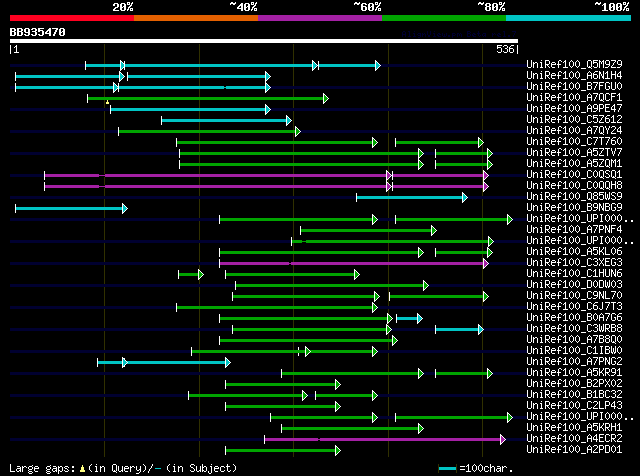Click the green alignment bar of UniRef100_A7QCF1

[208, 98]
